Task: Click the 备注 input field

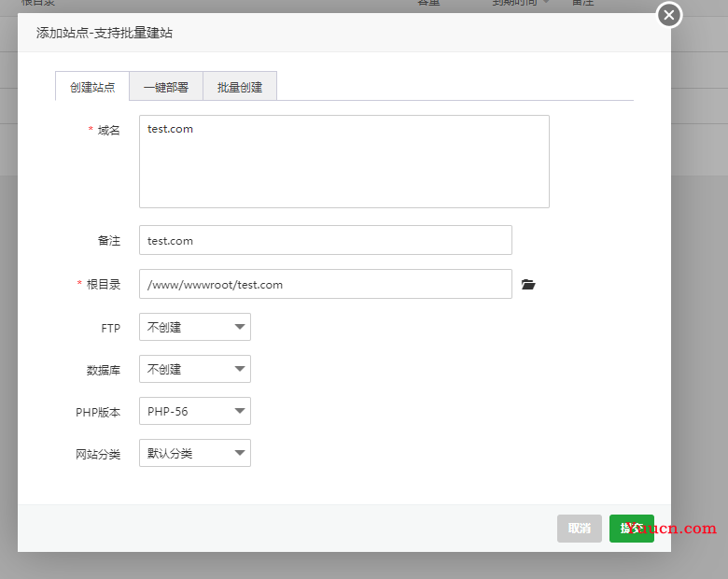Action: click(x=326, y=240)
